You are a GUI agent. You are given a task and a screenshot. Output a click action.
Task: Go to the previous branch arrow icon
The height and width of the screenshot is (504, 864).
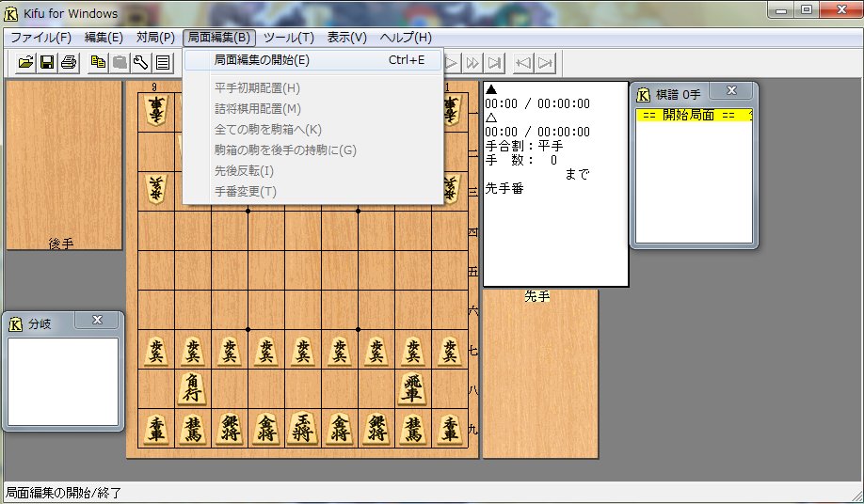coord(523,63)
